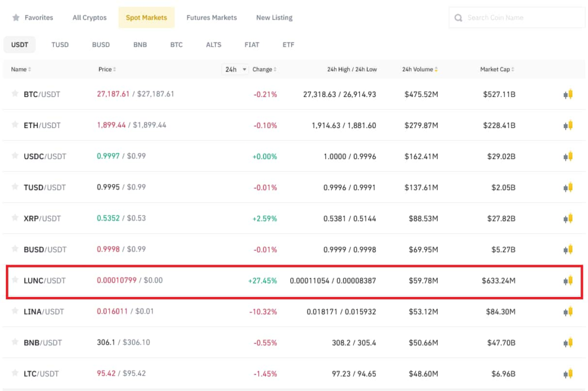Open trade chart icon for LINA/USDT
Image resolution: width=588 pixels, height=391 pixels.
click(568, 312)
